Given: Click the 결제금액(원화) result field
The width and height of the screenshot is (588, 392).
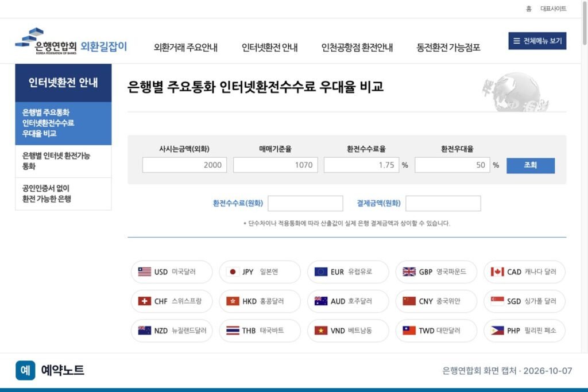Looking at the screenshot, I should point(443,203).
